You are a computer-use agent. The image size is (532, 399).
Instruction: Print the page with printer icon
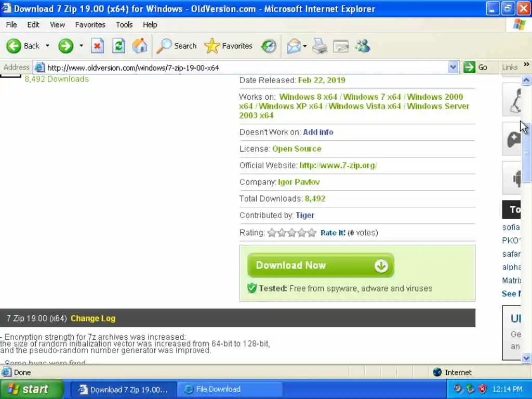(320, 46)
